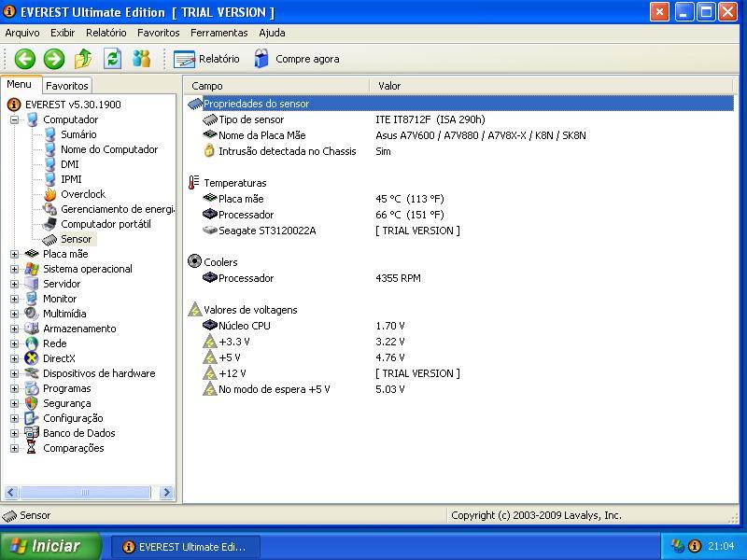Image resolution: width=747 pixels, height=560 pixels.
Task: Open the Exibir menu
Action: [x=63, y=33]
